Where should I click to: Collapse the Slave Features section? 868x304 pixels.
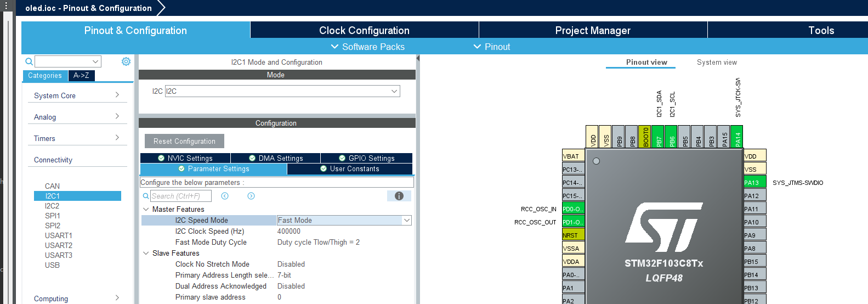146,253
